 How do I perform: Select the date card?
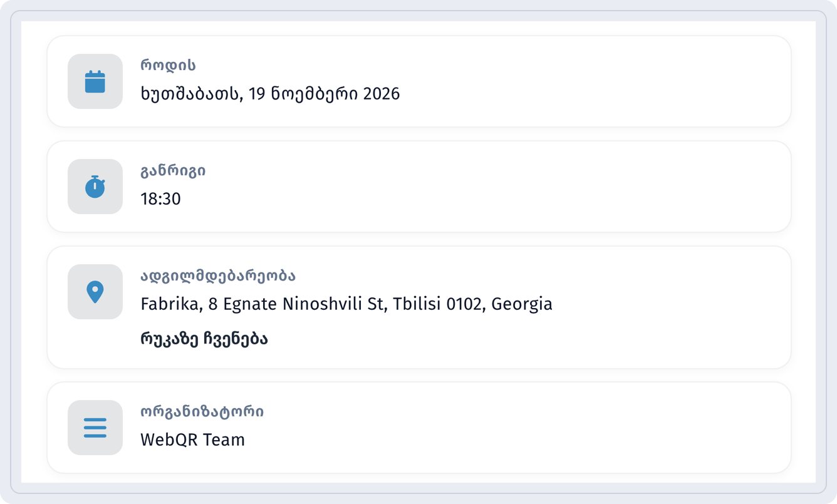pos(419,81)
